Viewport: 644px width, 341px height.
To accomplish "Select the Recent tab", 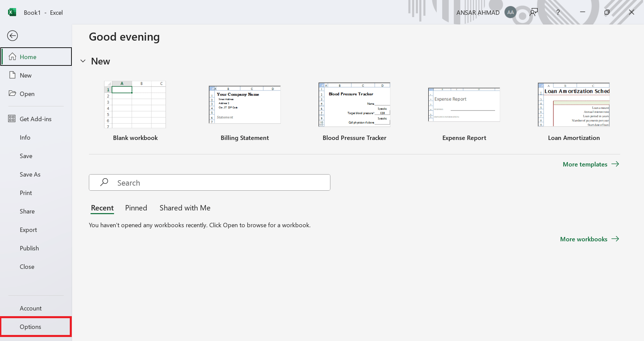I will 102,208.
